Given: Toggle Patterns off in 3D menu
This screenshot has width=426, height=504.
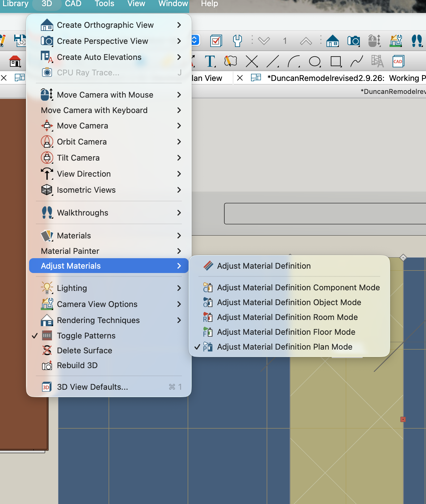Looking at the screenshot, I should pyautogui.click(x=86, y=336).
